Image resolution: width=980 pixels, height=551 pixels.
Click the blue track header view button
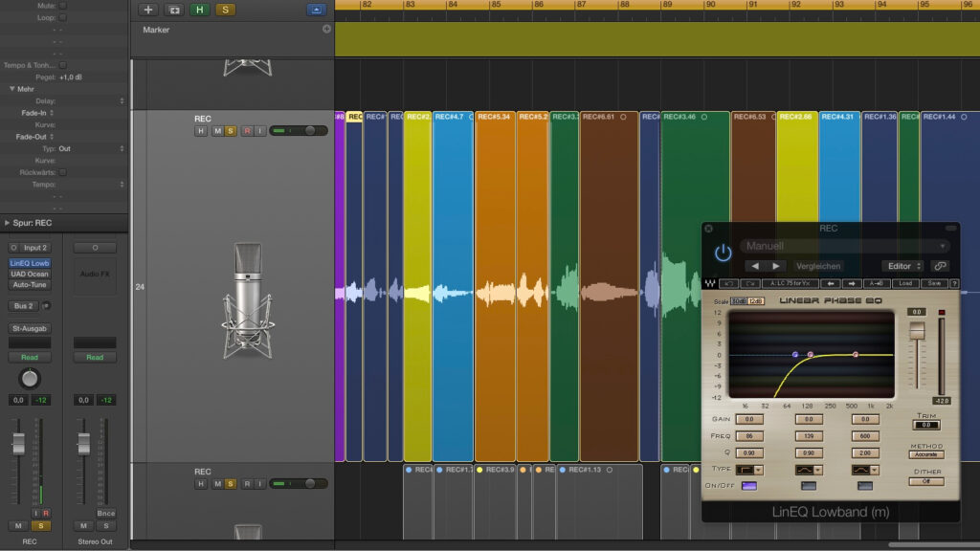pyautogui.click(x=316, y=10)
